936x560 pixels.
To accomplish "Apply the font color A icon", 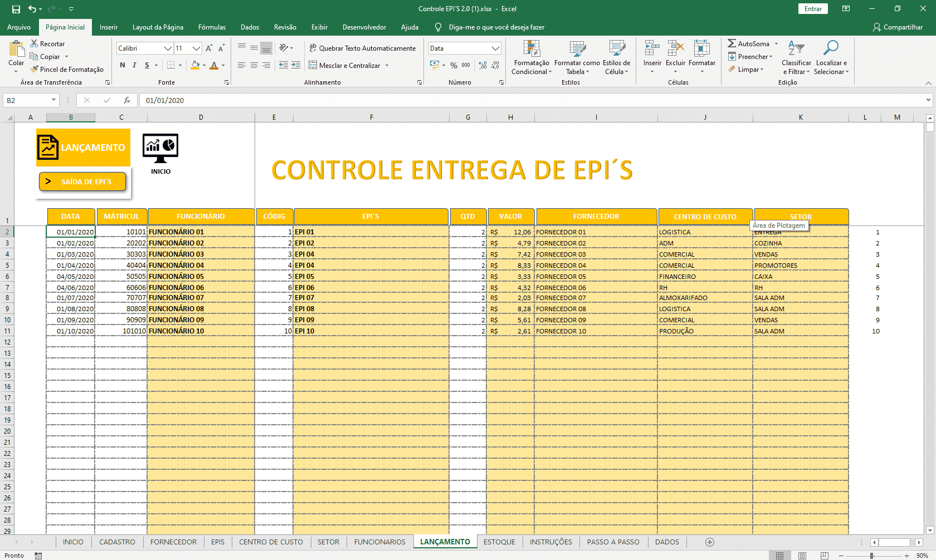I will tap(214, 65).
